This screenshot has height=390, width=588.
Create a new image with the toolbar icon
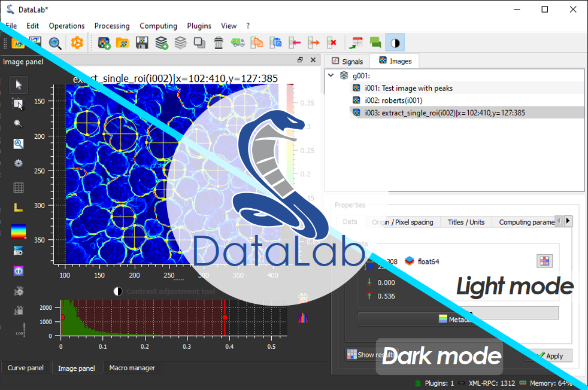pos(104,42)
